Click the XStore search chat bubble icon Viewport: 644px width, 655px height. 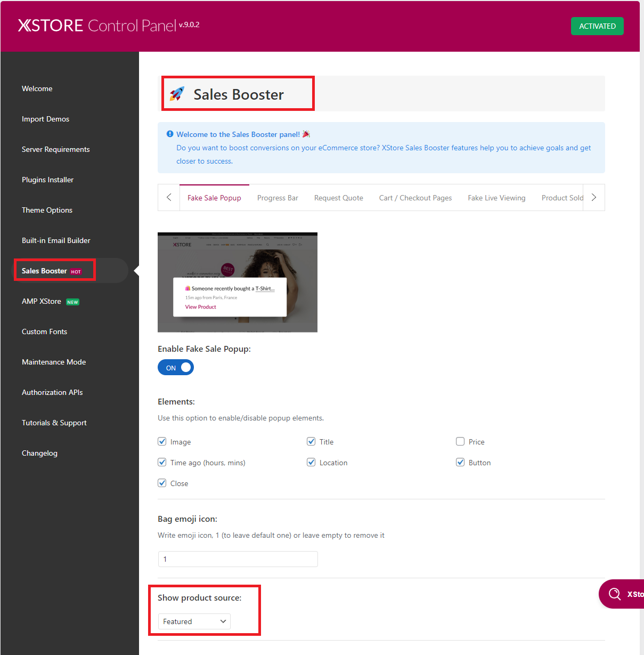pos(615,594)
